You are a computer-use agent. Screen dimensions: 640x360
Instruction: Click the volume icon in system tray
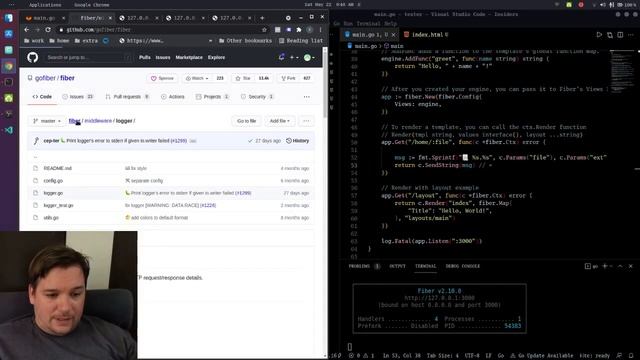(602, 5)
